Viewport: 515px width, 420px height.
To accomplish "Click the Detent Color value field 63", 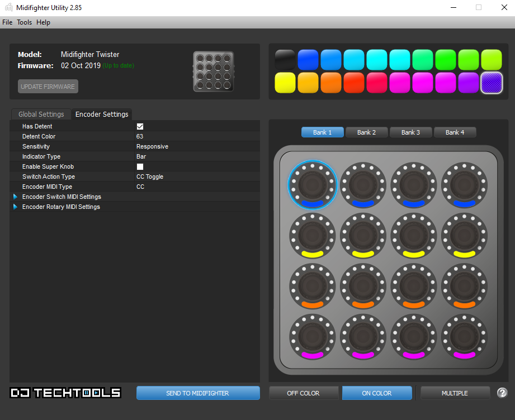I will (x=197, y=136).
